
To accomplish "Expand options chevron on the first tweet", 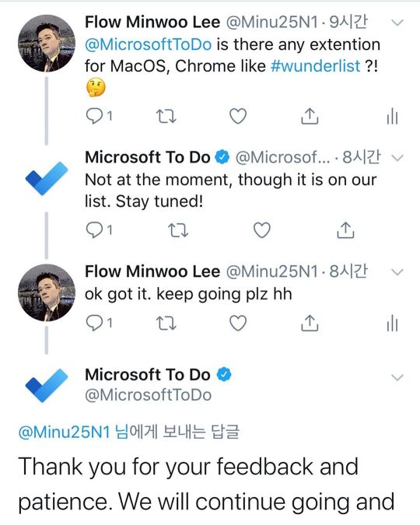I will (397, 23).
